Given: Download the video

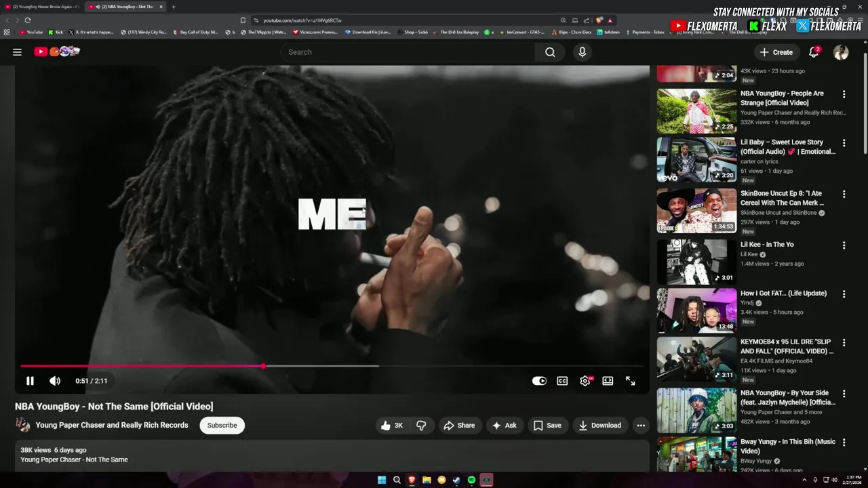Looking at the screenshot, I should point(599,426).
